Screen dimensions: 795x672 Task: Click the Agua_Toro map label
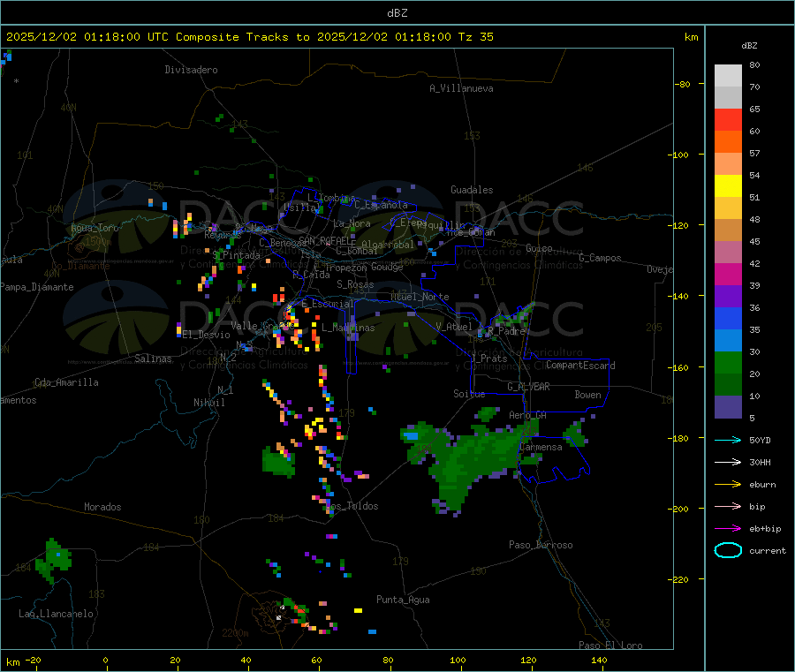(95, 228)
